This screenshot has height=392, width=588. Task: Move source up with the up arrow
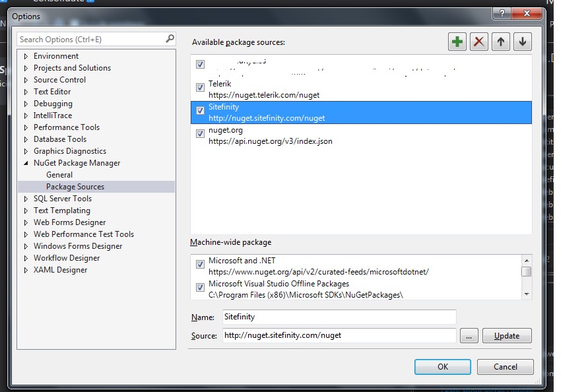[500, 42]
